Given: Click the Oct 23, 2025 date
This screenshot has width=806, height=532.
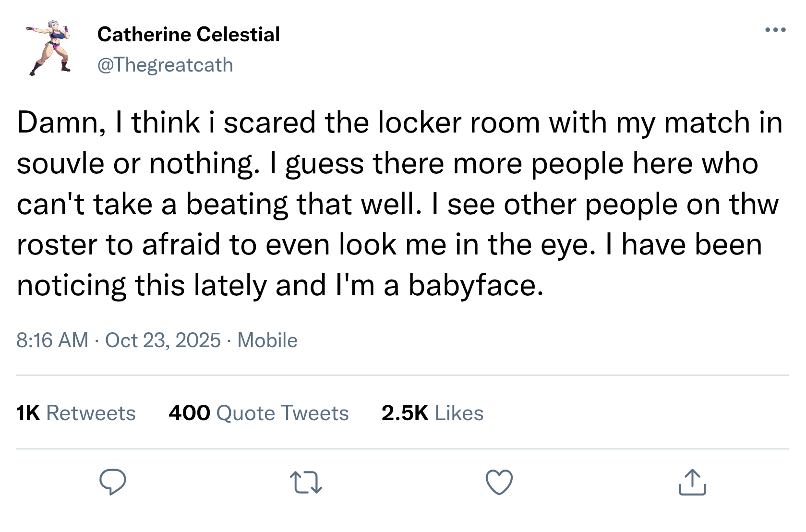Looking at the screenshot, I should pyautogui.click(x=163, y=340).
